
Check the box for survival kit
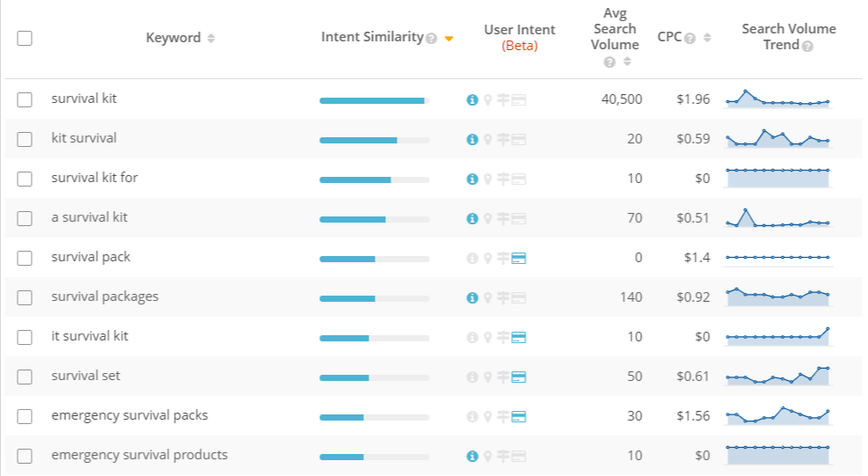pos(25,99)
